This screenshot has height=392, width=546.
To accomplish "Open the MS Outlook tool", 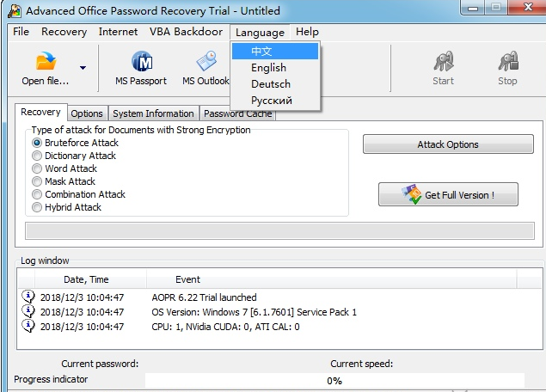I will [x=206, y=68].
